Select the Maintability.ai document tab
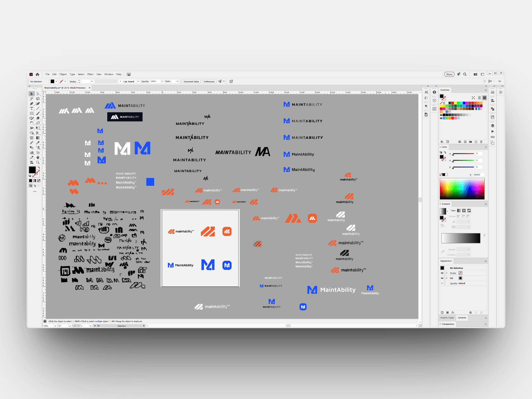The width and height of the screenshot is (532, 399). point(65,88)
